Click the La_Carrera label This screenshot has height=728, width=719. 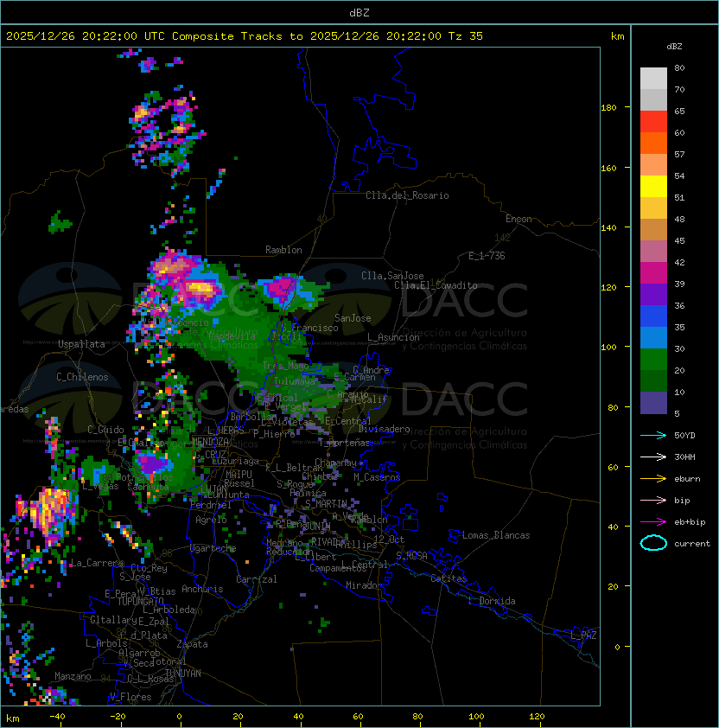[97, 563]
